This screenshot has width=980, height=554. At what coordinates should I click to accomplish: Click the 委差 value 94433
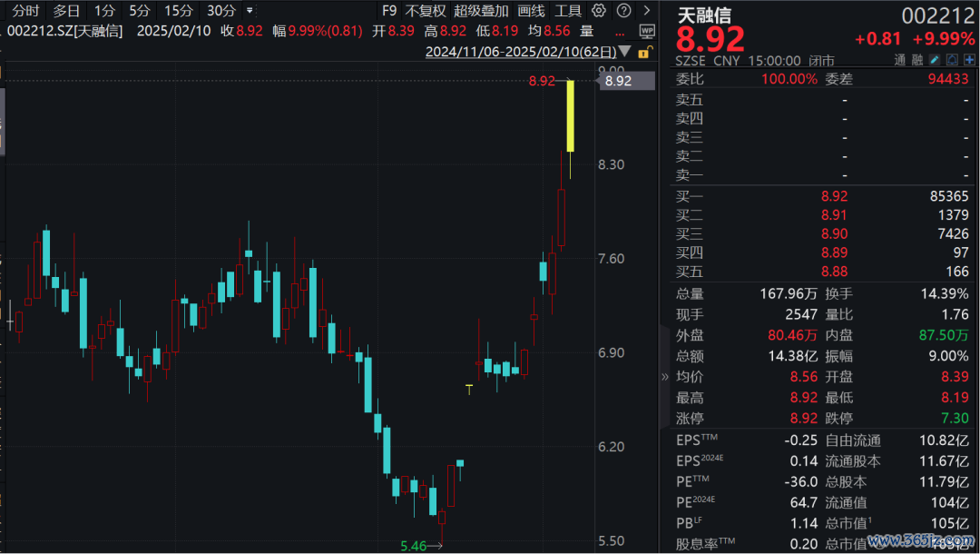point(948,79)
